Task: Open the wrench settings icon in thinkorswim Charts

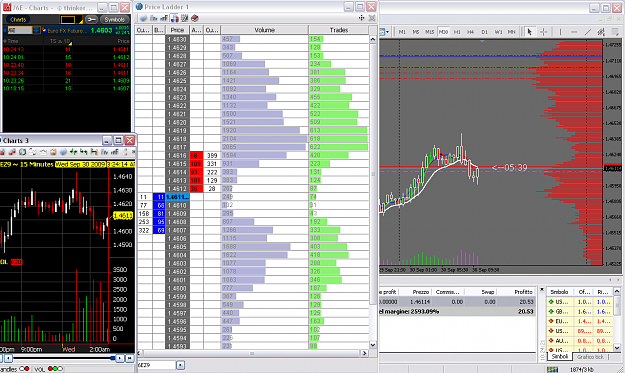Action: pyautogui.click(x=91, y=19)
